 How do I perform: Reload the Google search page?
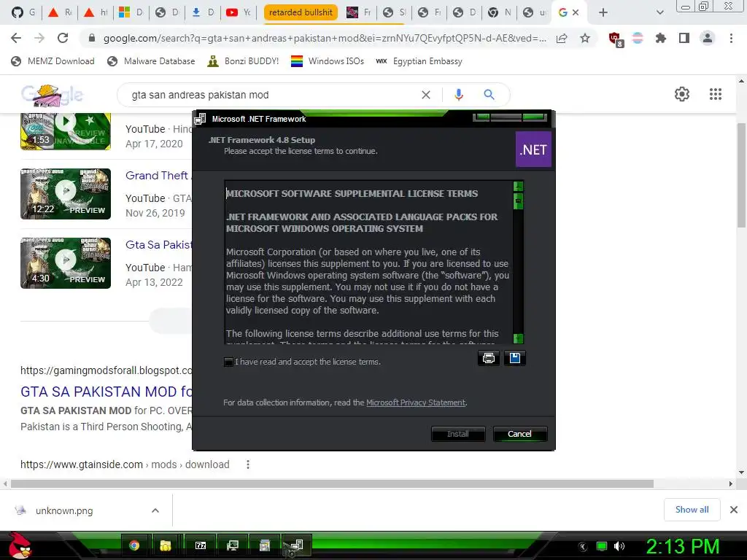[63, 38]
